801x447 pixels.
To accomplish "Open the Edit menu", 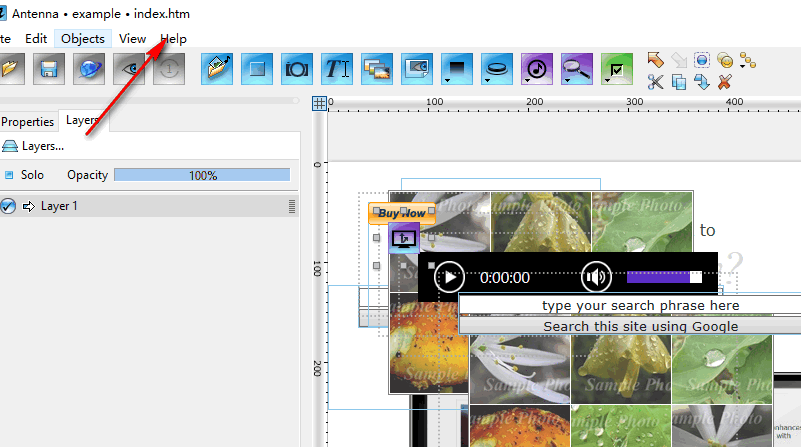I will 36,39.
